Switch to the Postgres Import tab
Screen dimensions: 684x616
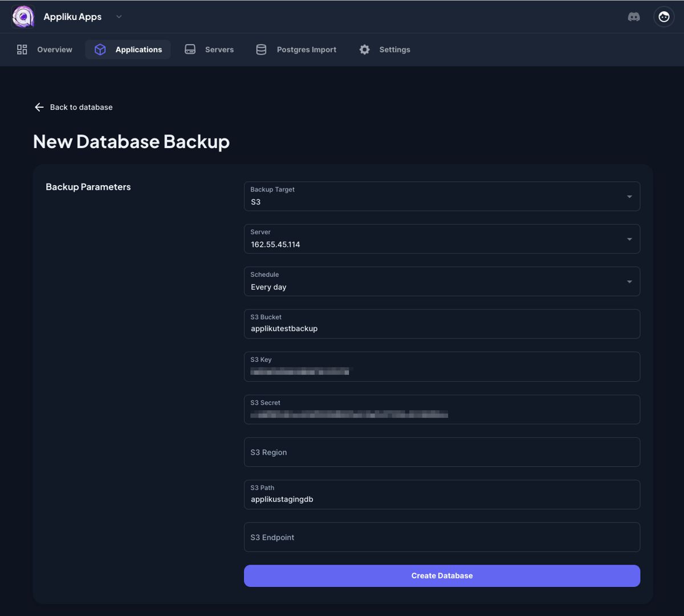tap(306, 50)
